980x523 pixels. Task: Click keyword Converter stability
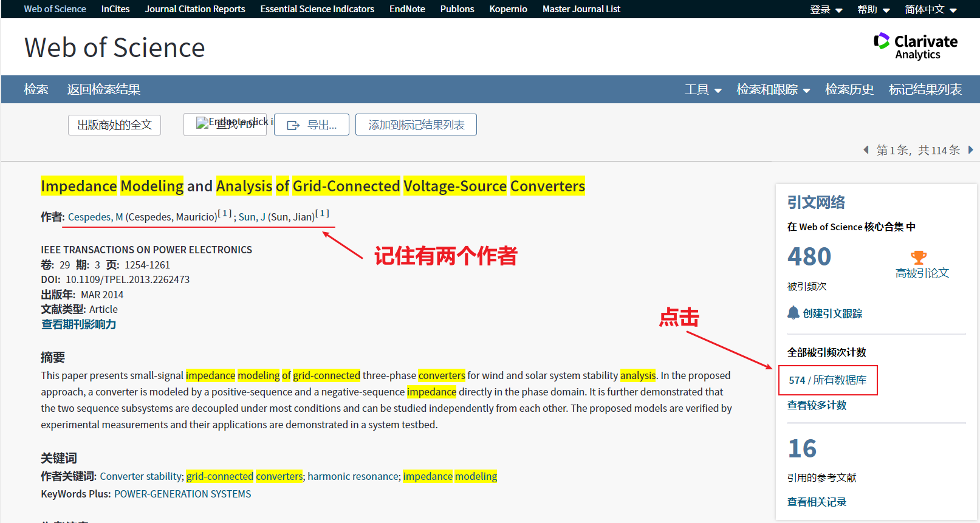click(142, 476)
